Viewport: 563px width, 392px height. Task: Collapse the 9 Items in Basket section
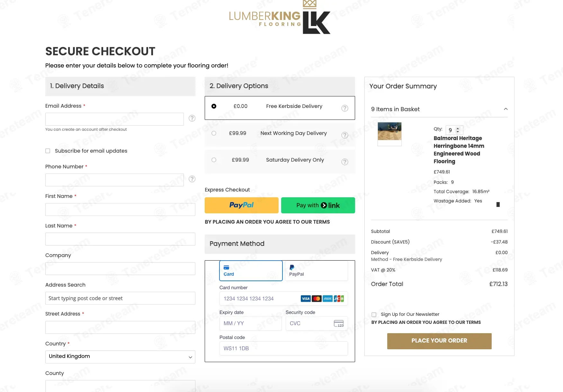pyautogui.click(x=505, y=109)
